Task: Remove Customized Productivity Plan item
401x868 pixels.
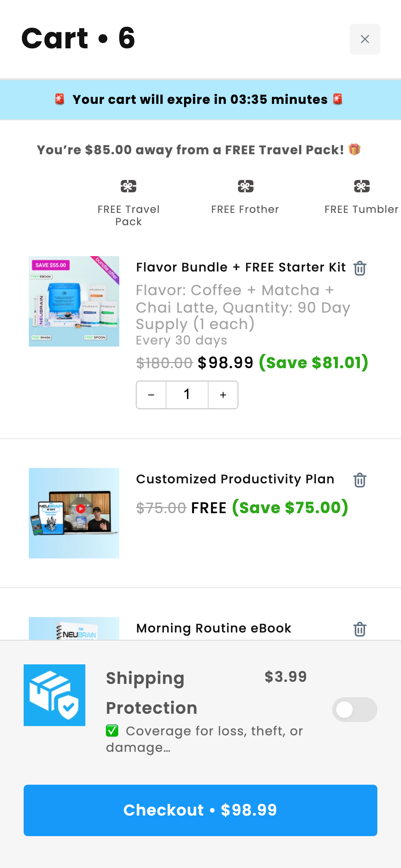Action: click(360, 480)
